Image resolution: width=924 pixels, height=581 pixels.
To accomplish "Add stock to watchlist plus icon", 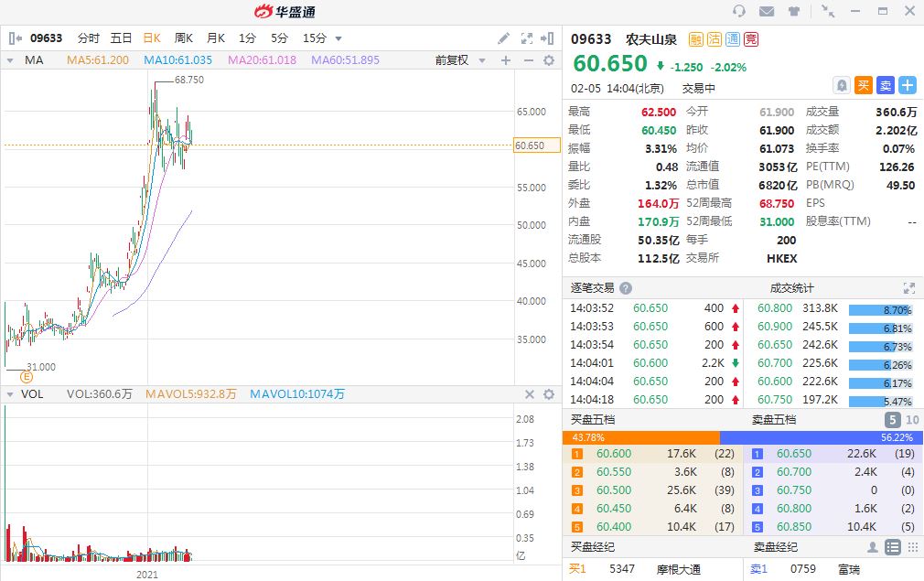I will (x=907, y=85).
